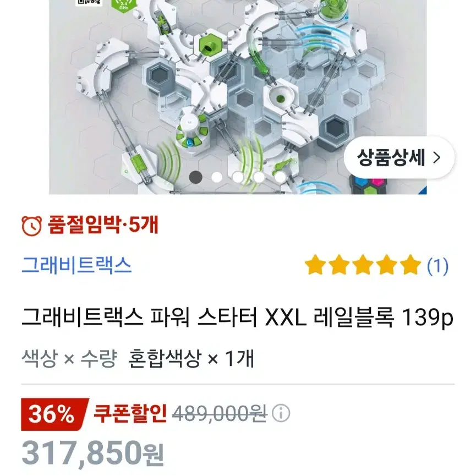Open the 혼합색상 × 1개 option selector

pos(190,359)
